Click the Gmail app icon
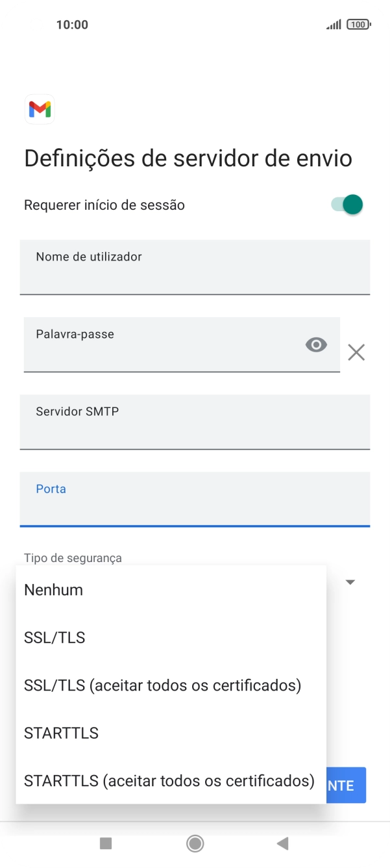Viewport: 390px width, 868px height. pos(39,109)
